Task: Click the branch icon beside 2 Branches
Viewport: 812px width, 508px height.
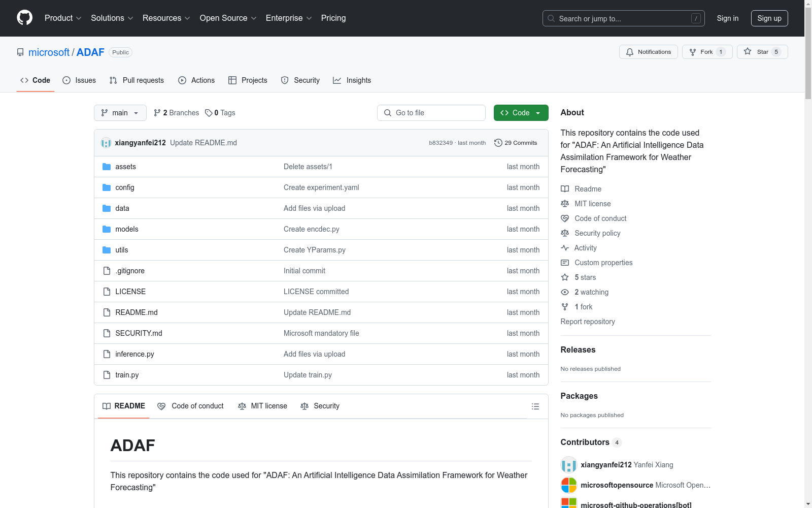Action: (x=157, y=113)
